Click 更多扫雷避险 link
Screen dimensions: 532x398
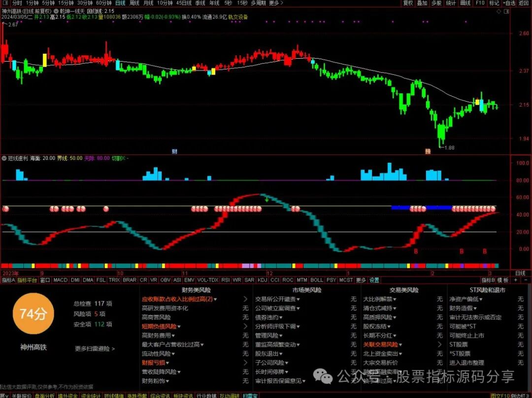pyautogui.click(x=95, y=348)
